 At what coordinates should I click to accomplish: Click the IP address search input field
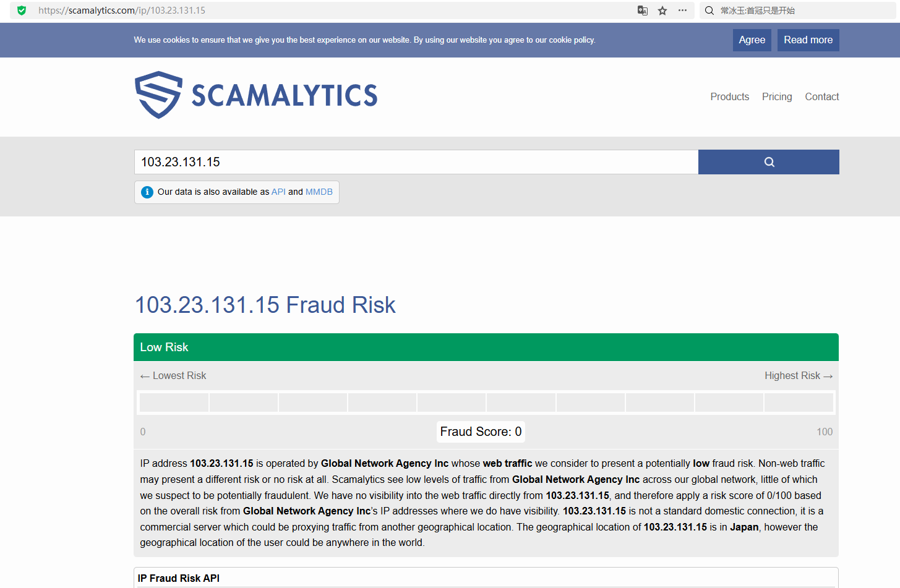416,162
